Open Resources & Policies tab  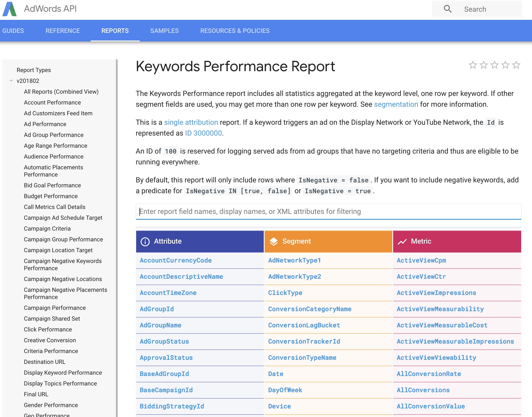pyautogui.click(x=235, y=31)
